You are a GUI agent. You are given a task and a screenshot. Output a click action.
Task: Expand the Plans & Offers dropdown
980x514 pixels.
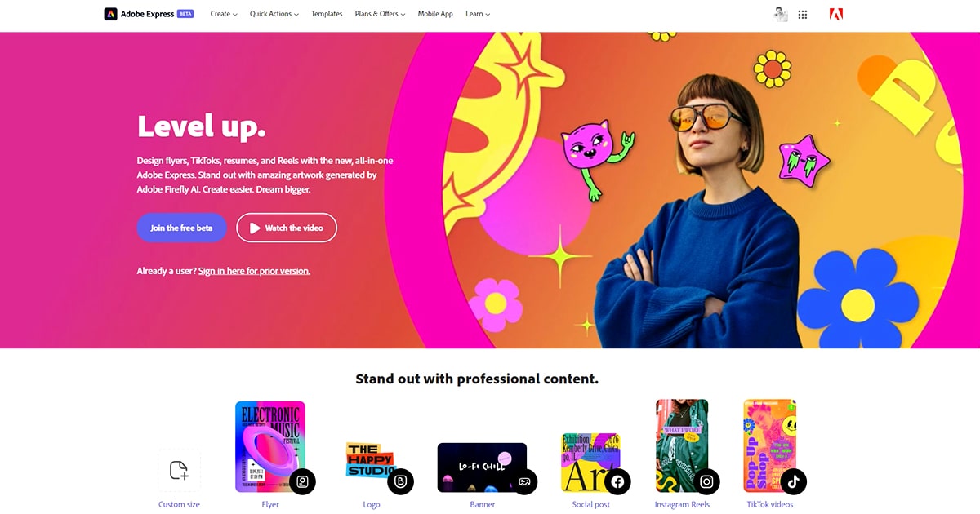click(380, 14)
